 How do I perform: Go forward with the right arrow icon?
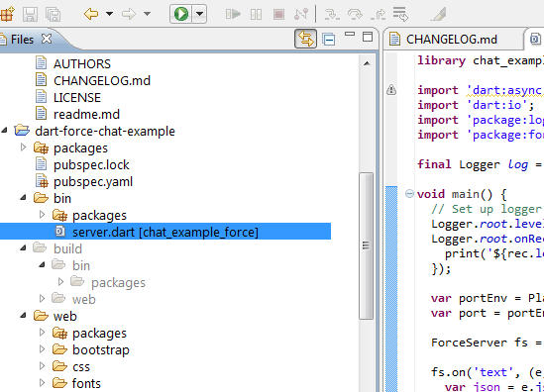[129, 14]
